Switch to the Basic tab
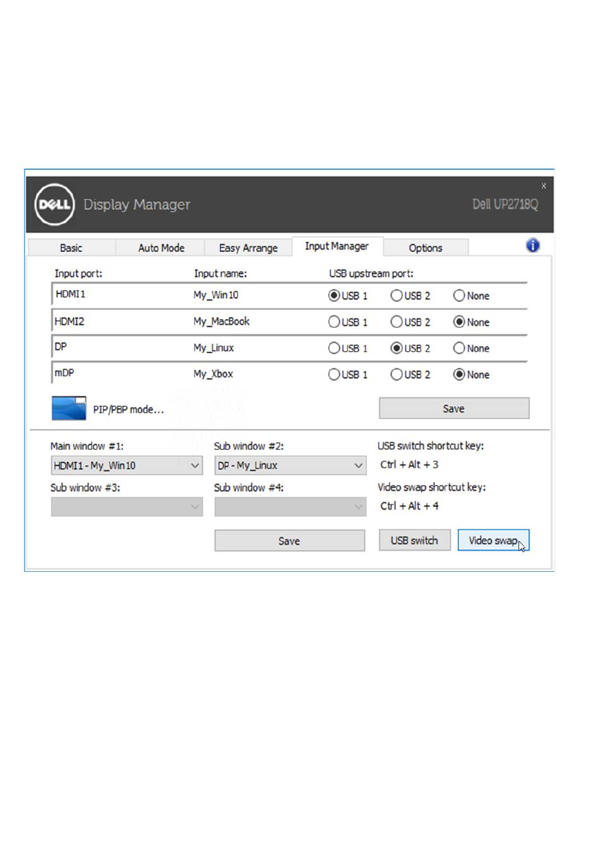 (71, 248)
